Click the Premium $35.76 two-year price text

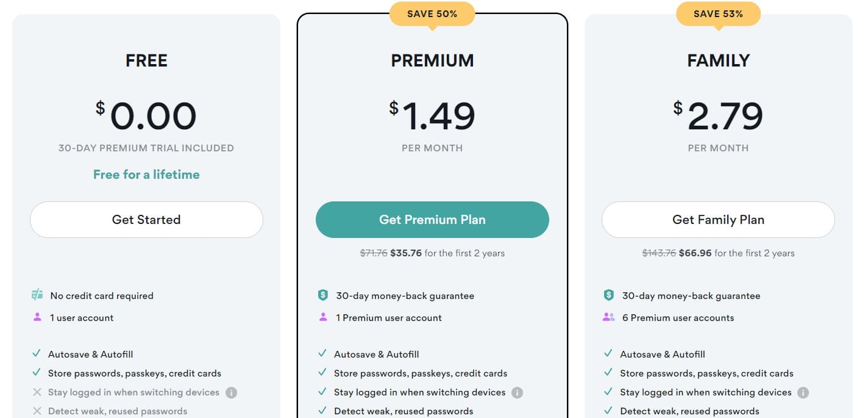406,253
